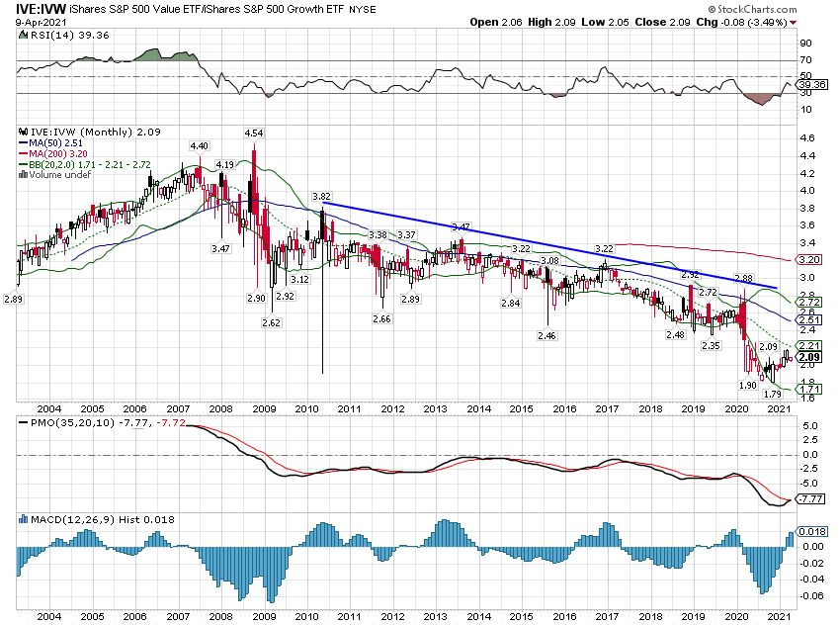Click the iShares S&P 500 Value ETF name

[x=135, y=10]
